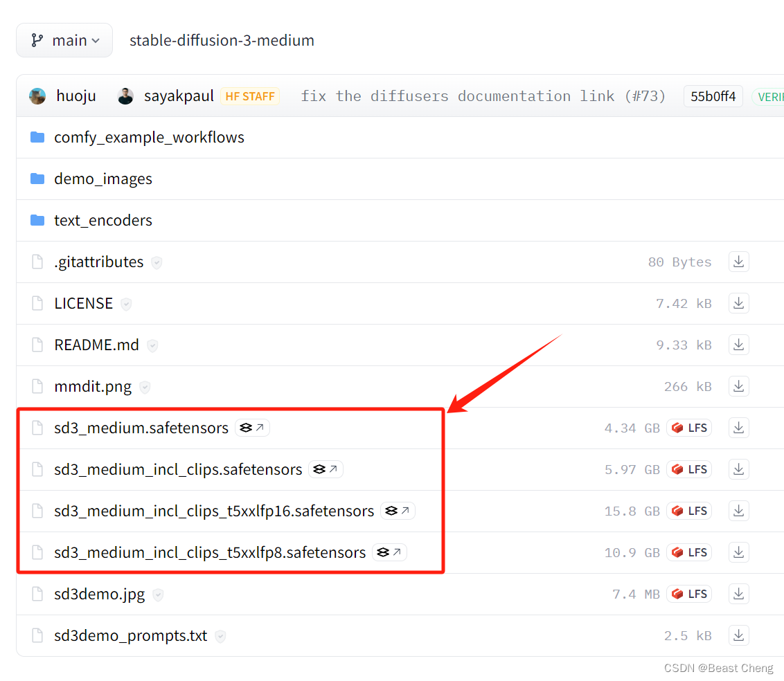Open the sd3demo_prompts.txt file

[130, 635]
